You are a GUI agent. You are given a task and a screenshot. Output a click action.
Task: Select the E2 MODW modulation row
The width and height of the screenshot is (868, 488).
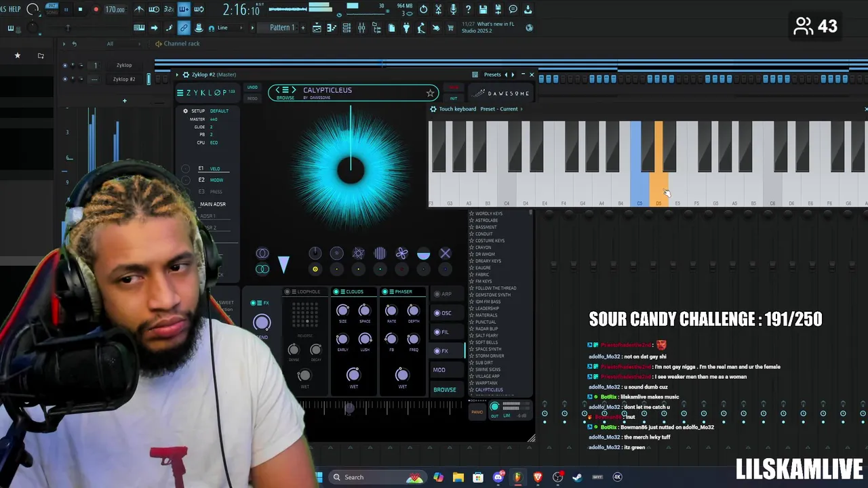210,180
